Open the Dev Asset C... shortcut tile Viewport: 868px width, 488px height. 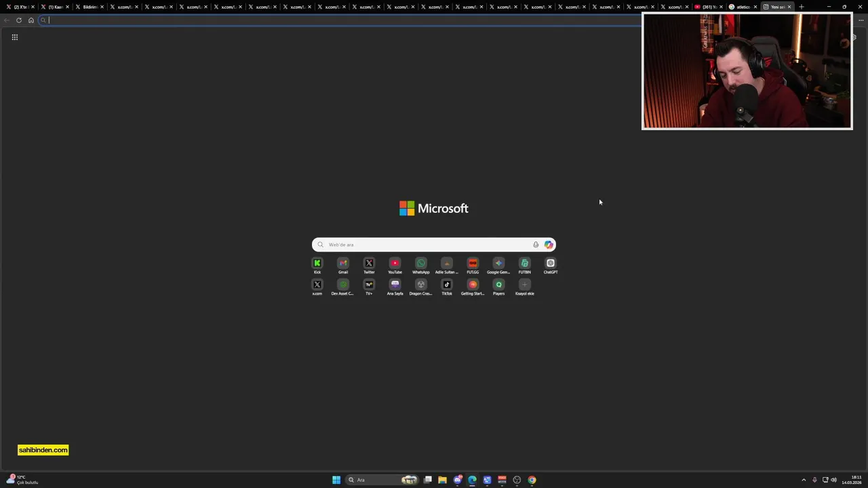coord(343,287)
